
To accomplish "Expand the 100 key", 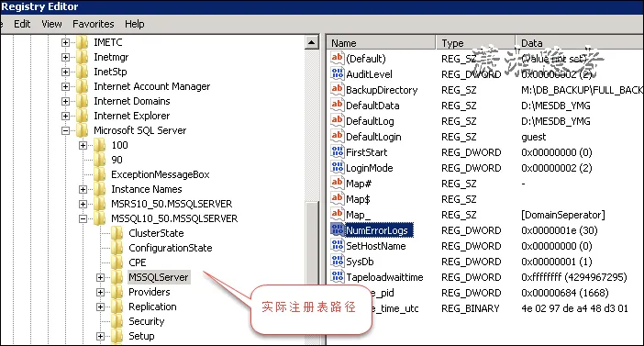I will click(x=83, y=145).
